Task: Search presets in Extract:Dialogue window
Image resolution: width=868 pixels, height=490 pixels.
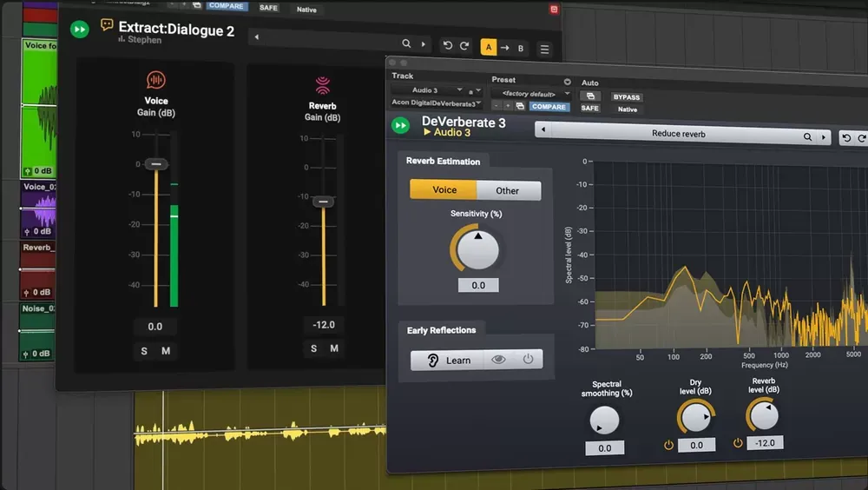Action: (x=406, y=43)
